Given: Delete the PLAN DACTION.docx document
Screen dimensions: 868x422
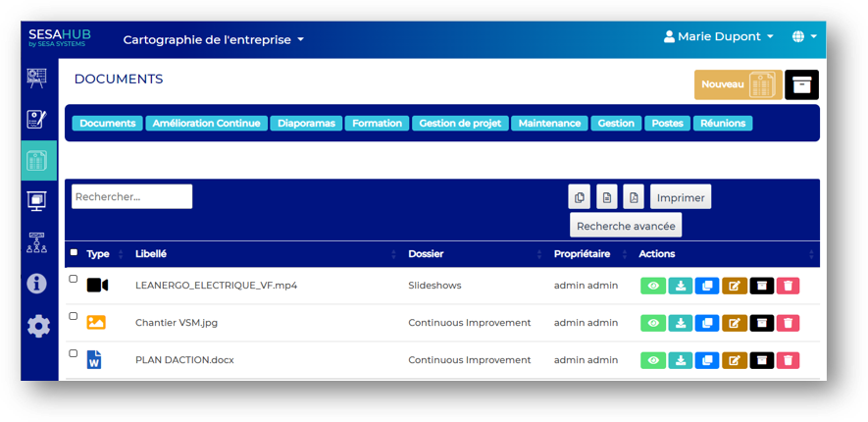Looking at the screenshot, I should coord(788,360).
